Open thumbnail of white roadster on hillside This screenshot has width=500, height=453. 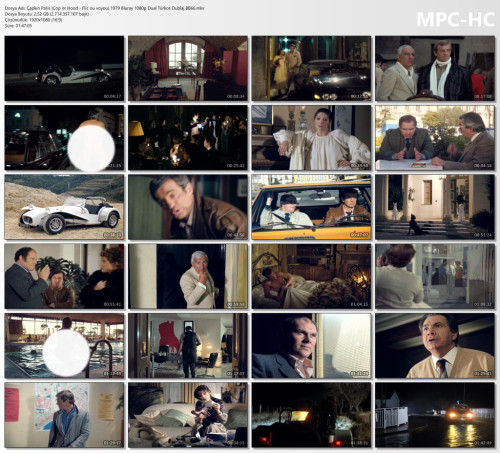coord(64,207)
